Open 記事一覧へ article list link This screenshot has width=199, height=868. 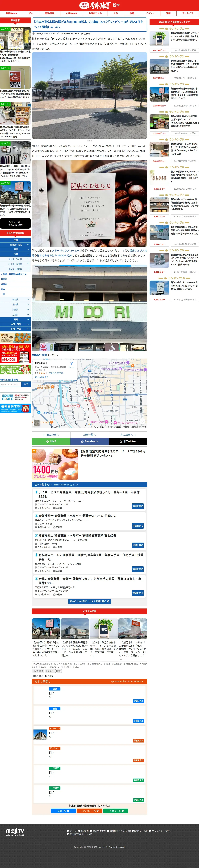[89, 435]
